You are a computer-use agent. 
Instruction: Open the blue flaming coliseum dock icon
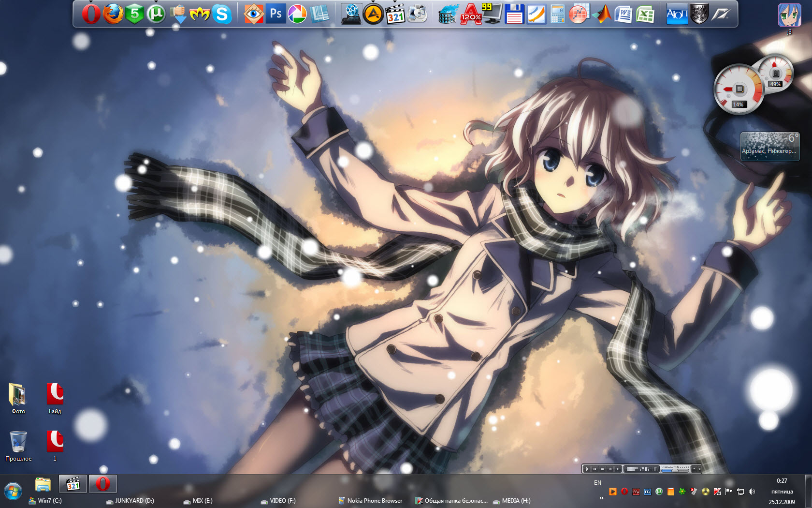coord(449,14)
